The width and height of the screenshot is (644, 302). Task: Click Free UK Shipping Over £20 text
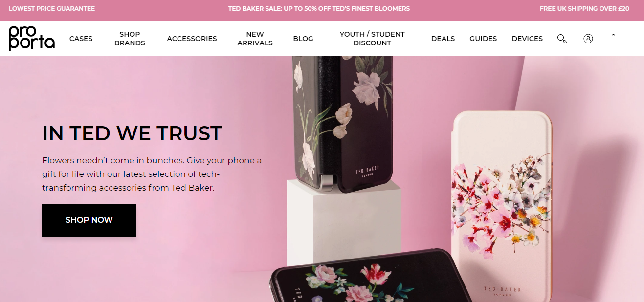click(584, 9)
